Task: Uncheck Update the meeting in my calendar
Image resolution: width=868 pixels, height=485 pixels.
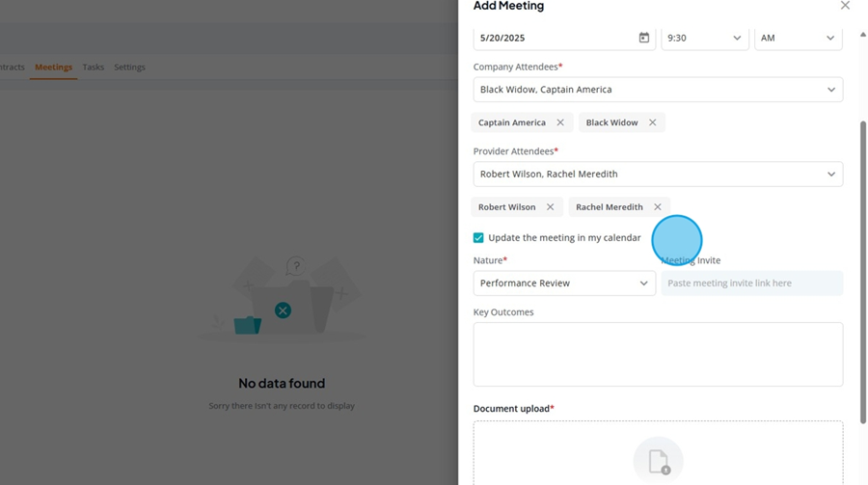Action: (x=478, y=237)
